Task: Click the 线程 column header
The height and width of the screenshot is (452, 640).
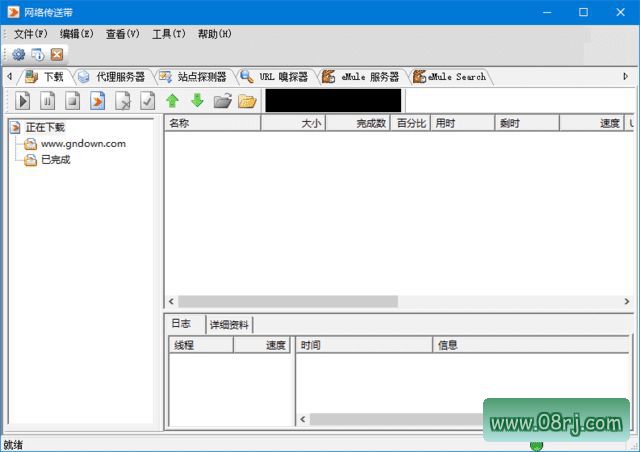Action: tap(201, 345)
